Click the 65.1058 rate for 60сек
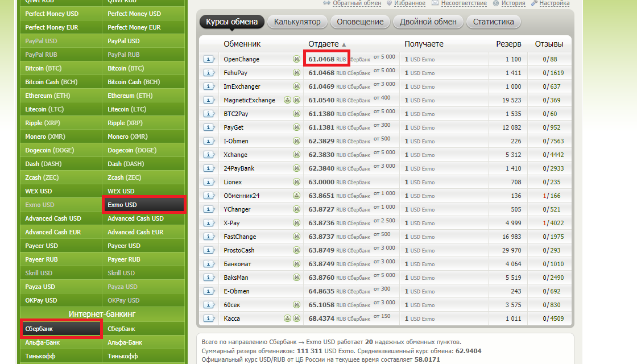The width and height of the screenshot is (637, 364). tap(321, 305)
